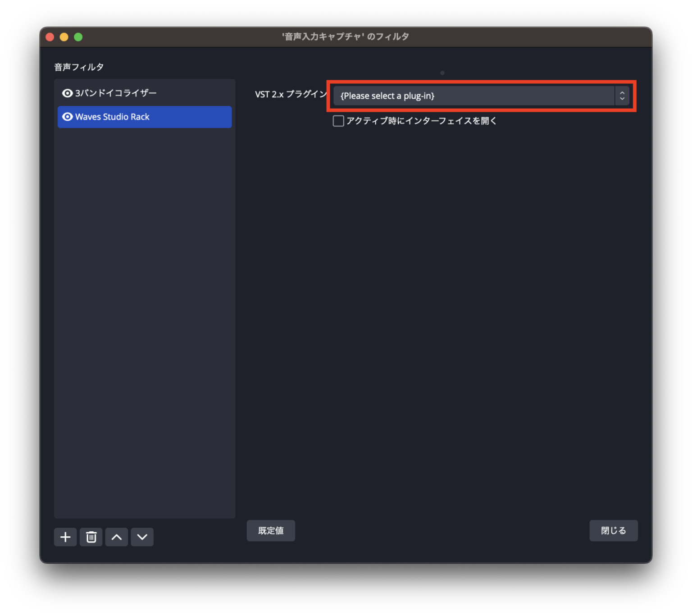Add a new audio filter with plus button

(x=65, y=537)
